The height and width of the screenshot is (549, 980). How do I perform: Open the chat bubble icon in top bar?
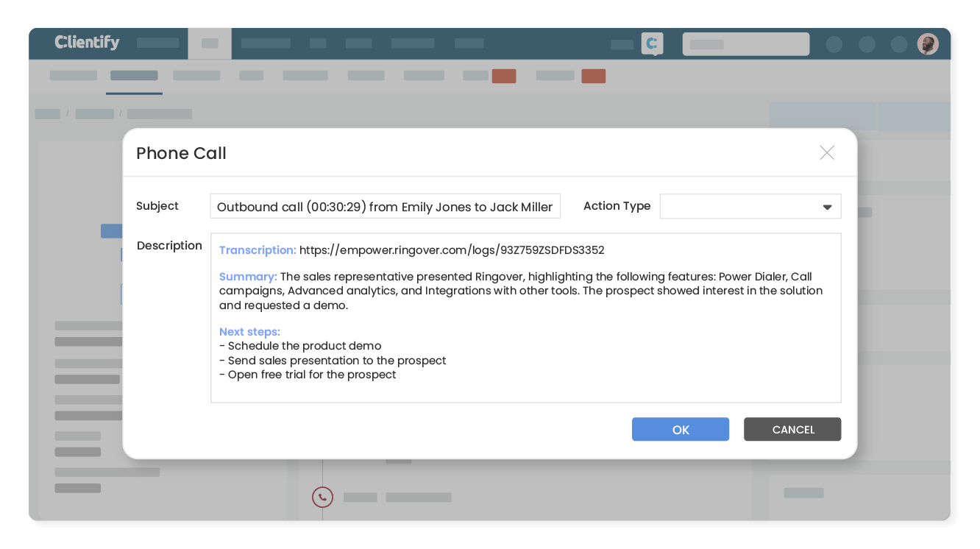click(652, 44)
